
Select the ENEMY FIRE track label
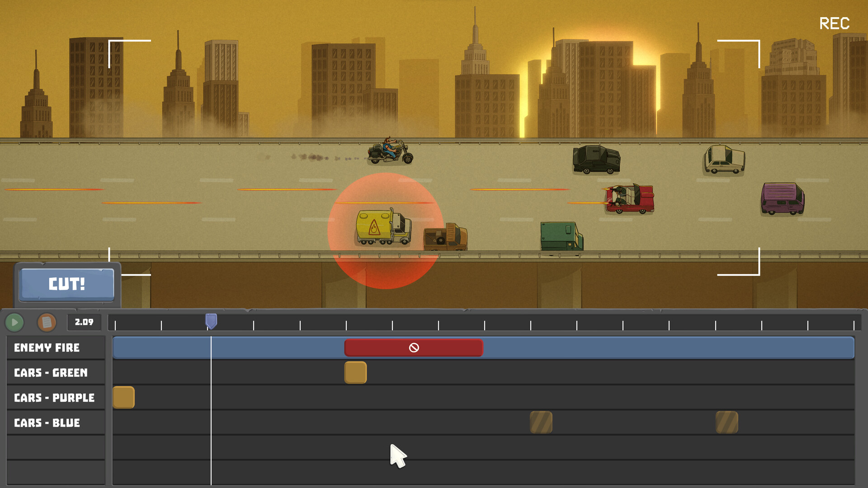pyautogui.click(x=47, y=347)
